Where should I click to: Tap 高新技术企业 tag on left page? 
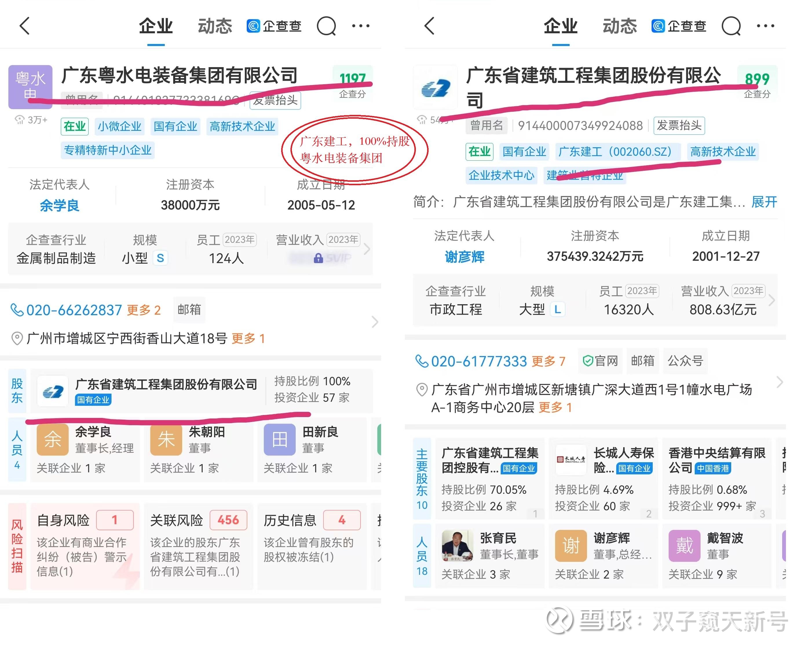[243, 126]
